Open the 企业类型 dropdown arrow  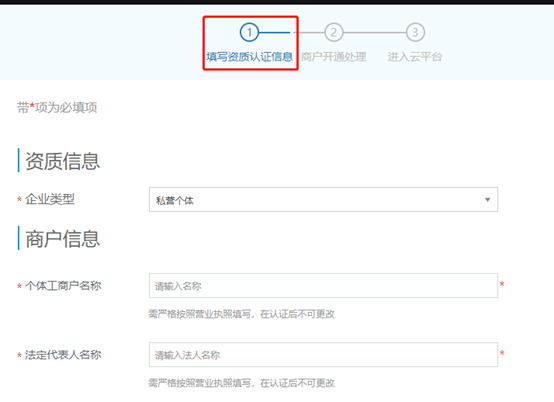(x=488, y=200)
